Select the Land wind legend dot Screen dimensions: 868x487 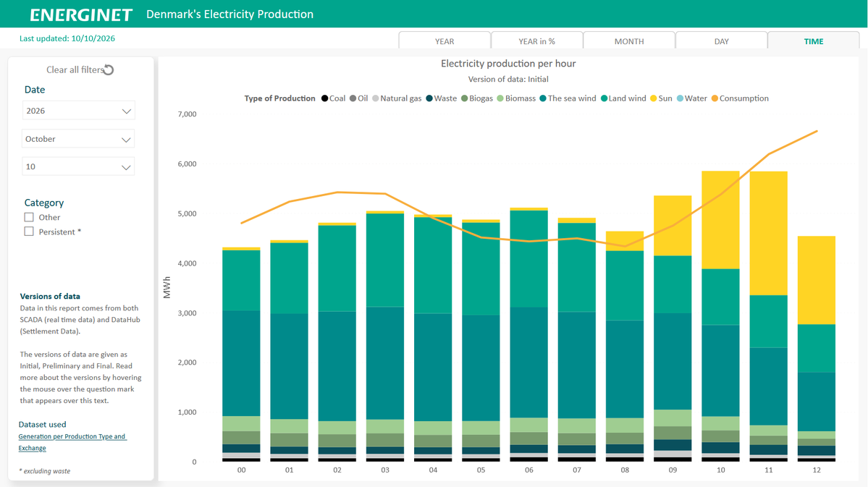click(x=604, y=98)
